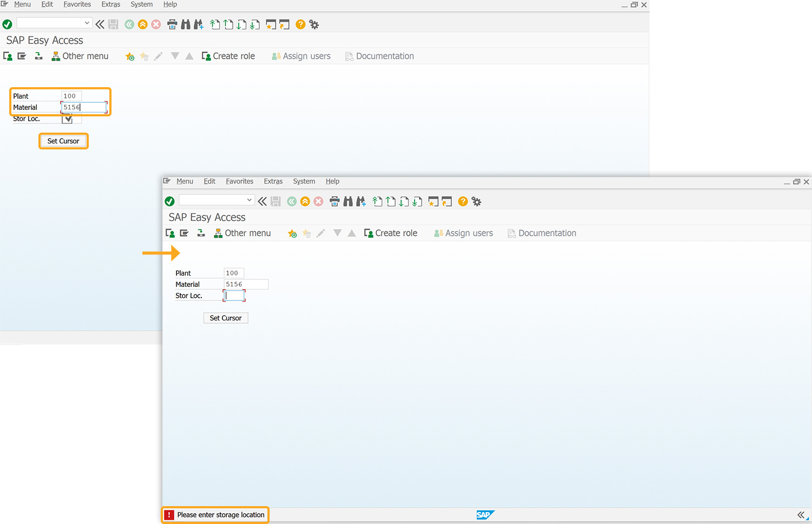
Task: Click the error icon in status bar
Action: (x=169, y=515)
